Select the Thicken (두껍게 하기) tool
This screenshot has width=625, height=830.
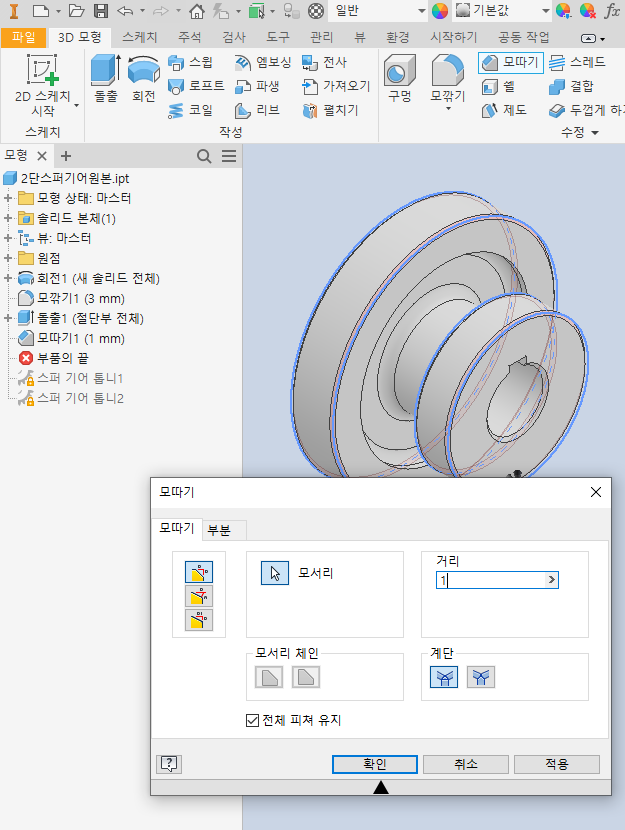click(586, 110)
